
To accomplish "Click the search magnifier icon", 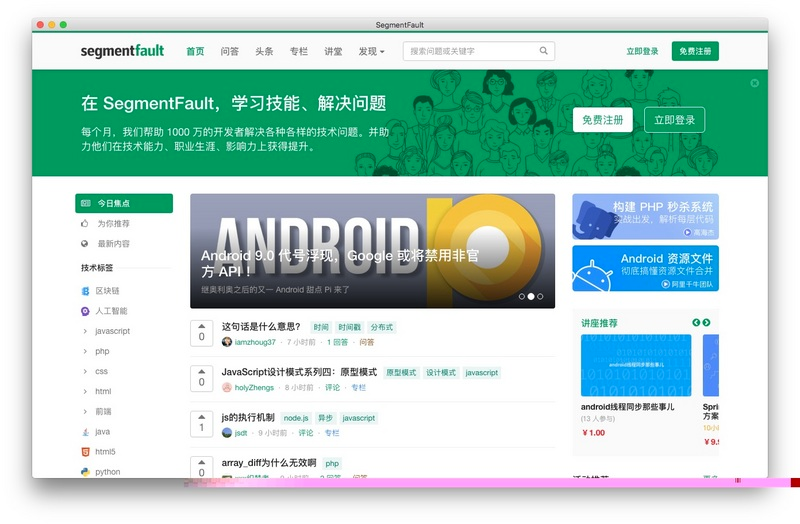I will 543,51.
